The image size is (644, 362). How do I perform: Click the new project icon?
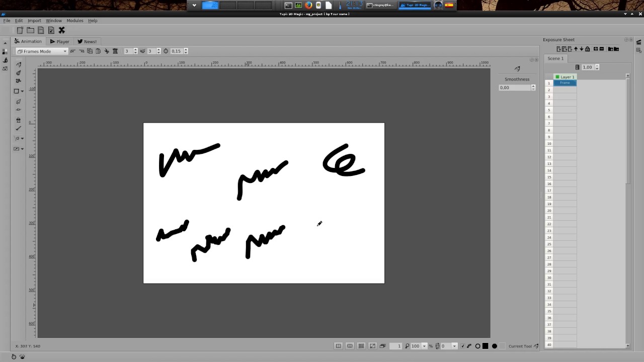20,30
